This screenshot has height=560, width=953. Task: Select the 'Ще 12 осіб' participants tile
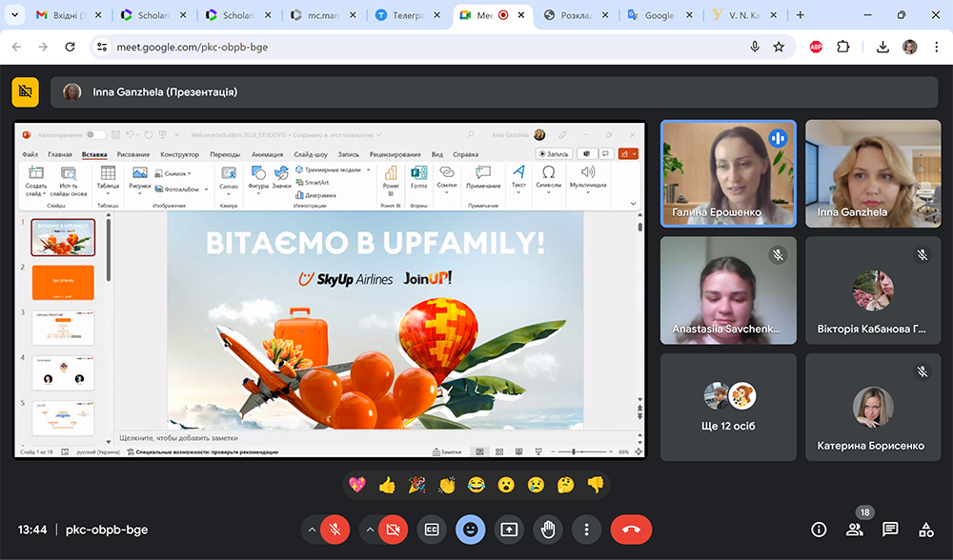[x=728, y=407]
